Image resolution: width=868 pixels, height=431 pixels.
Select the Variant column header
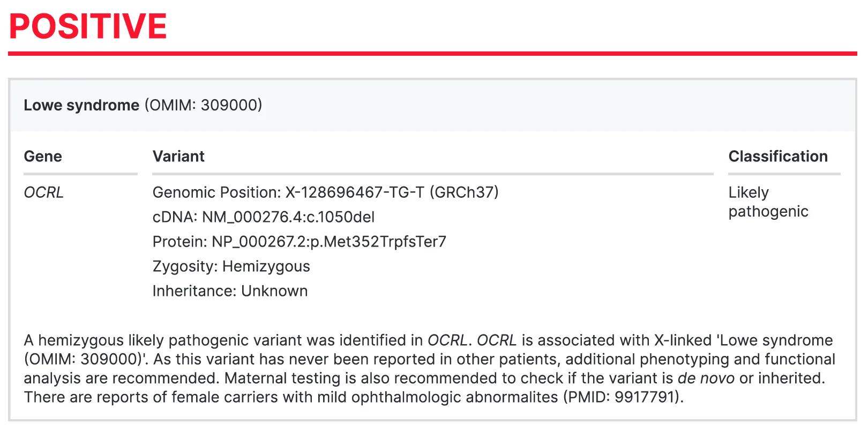pyautogui.click(x=178, y=157)
